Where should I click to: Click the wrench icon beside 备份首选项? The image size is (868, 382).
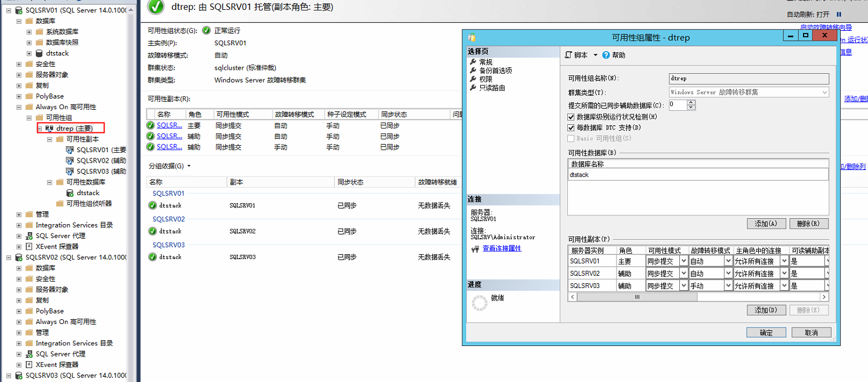click(x=473, y=70)
